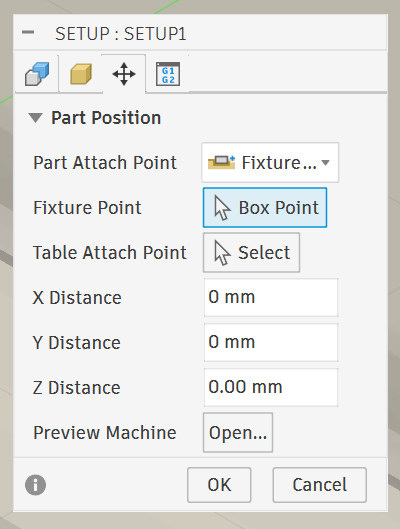Collapse the Part Position section
Screen dimensions: 400x529
click(35, 118)
